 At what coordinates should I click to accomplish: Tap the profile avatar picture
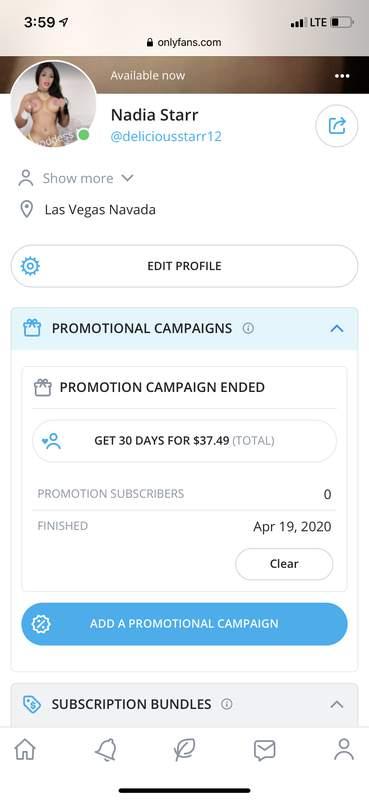(53, 104)
